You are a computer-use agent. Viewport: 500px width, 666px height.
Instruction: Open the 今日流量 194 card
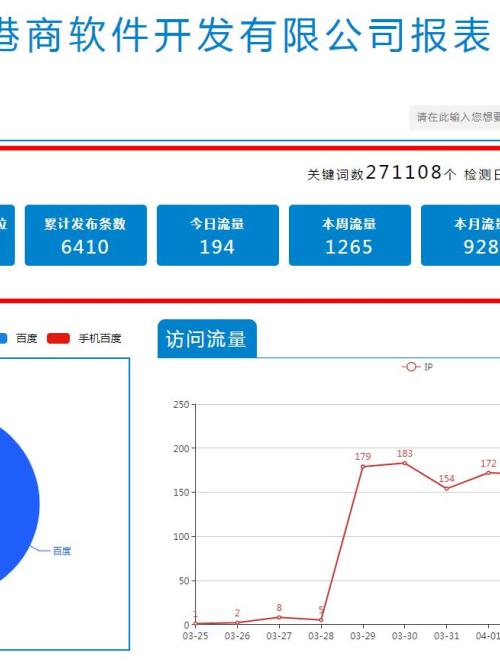[x=218, y=235]
